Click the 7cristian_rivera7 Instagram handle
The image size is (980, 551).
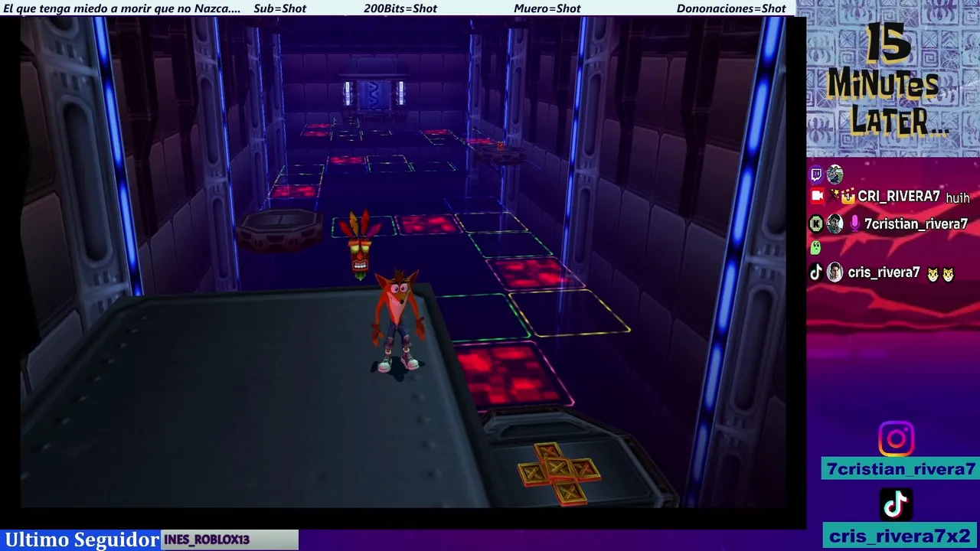pos(901,469)
